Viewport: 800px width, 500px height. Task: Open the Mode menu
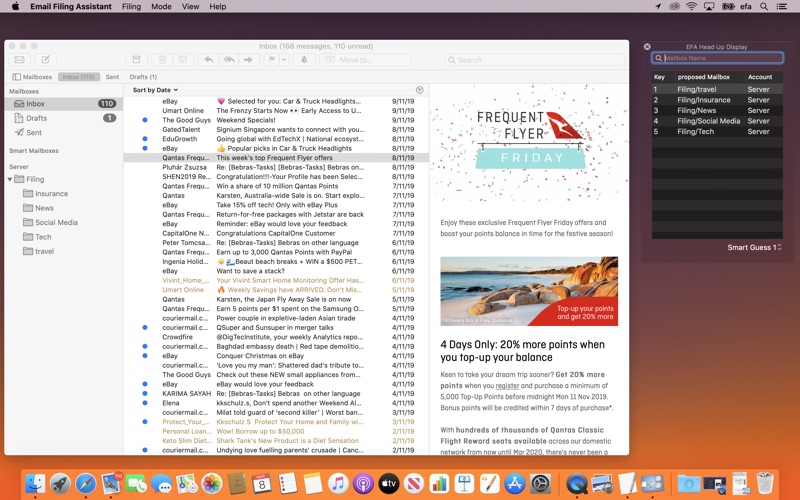pyautogui.click(x=161, y=7)
